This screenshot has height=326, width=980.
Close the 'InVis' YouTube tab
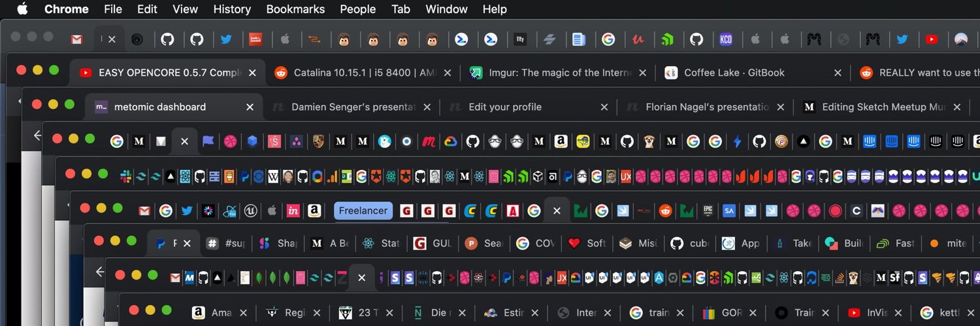pyautogui.click(x=898, y=312)
